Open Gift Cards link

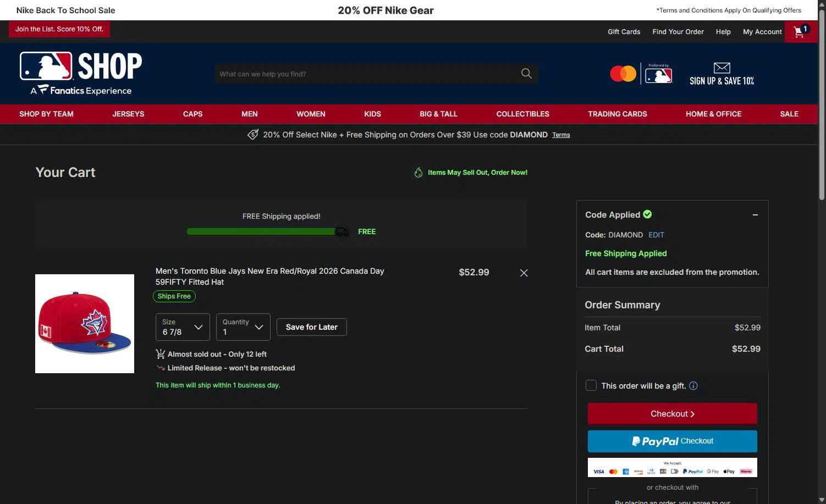tap(624, 32)
